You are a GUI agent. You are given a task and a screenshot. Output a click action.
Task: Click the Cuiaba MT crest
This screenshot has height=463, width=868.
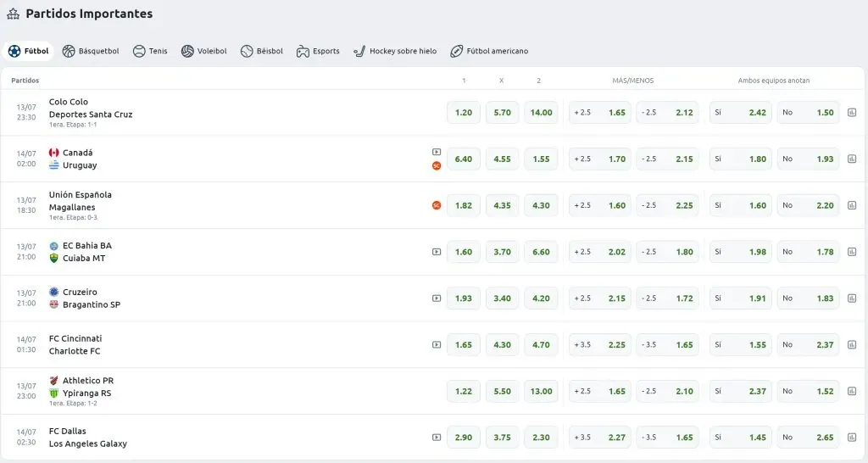tap(53, 258)
